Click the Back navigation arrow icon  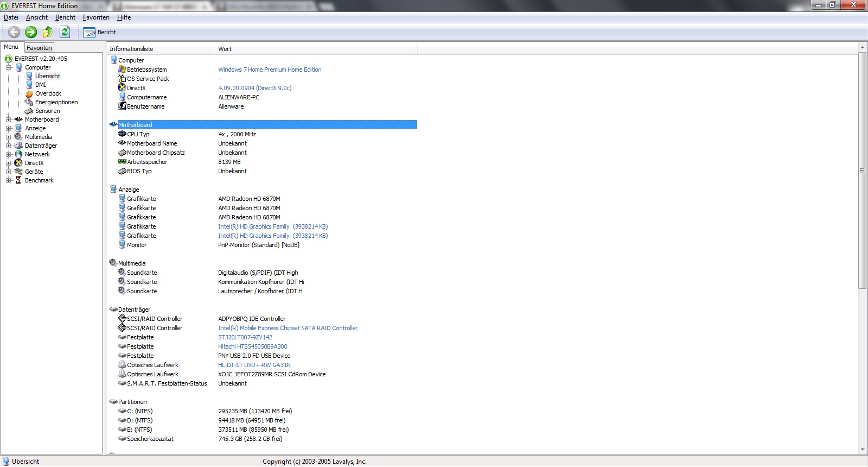tap(14, 32)
